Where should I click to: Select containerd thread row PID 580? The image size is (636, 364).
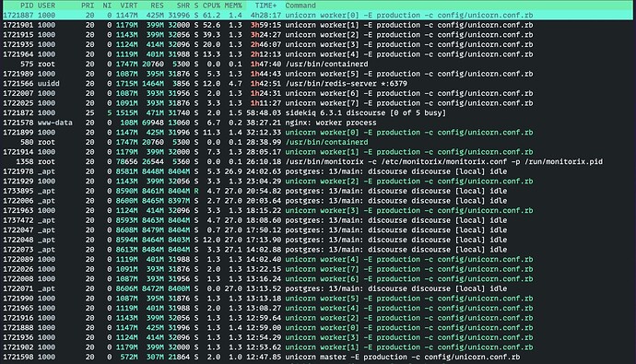pos(318,142)
